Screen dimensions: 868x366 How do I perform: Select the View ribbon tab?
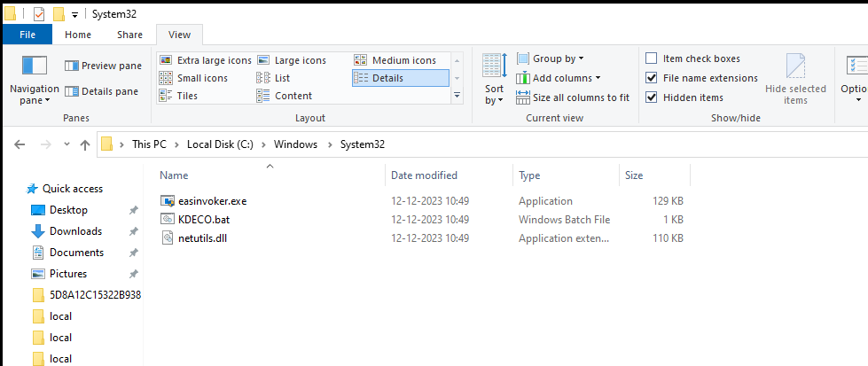[x=179, y=35]
